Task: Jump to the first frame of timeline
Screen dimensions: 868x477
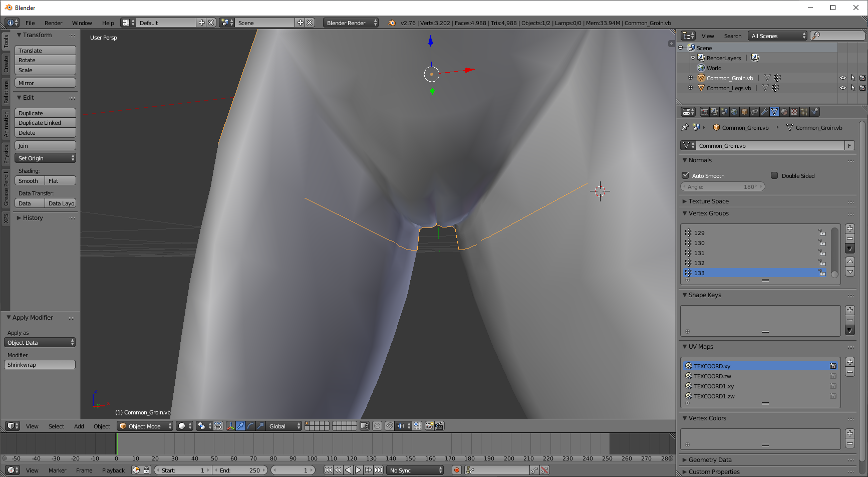Action: click(329, 470)
